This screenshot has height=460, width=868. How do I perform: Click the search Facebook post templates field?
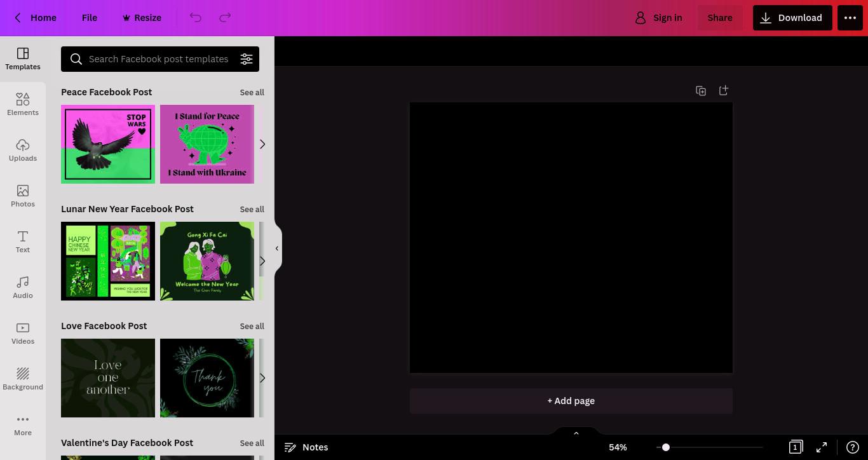pos(159,59)
